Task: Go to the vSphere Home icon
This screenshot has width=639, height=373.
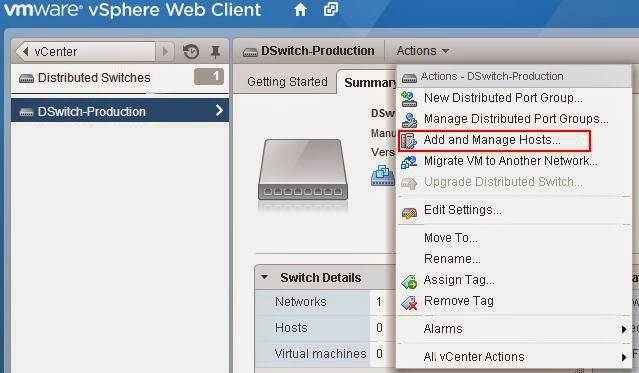Action: click(x=300, y=10)
